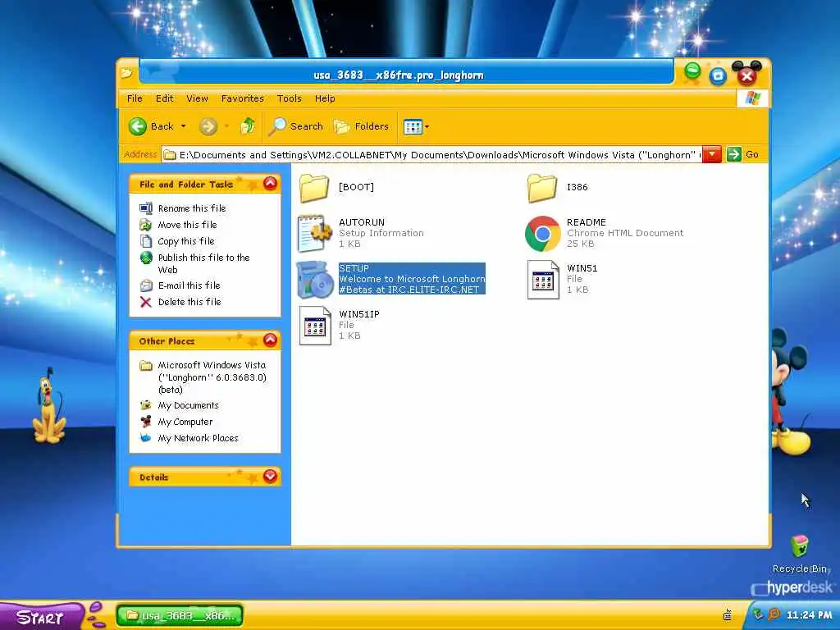Open the View menu

pyautogui.click(x=197, y=98)
